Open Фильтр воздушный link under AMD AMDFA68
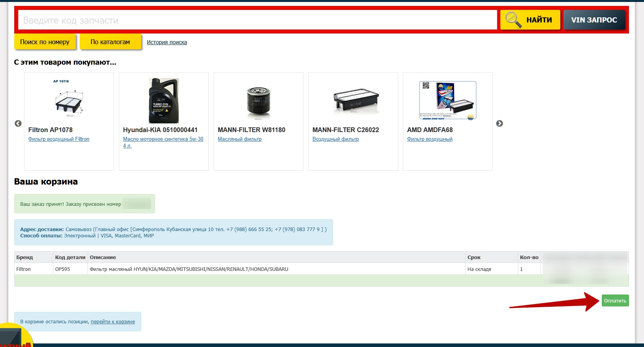The width and height of the screenshot is (644, 347). [430, 139]
